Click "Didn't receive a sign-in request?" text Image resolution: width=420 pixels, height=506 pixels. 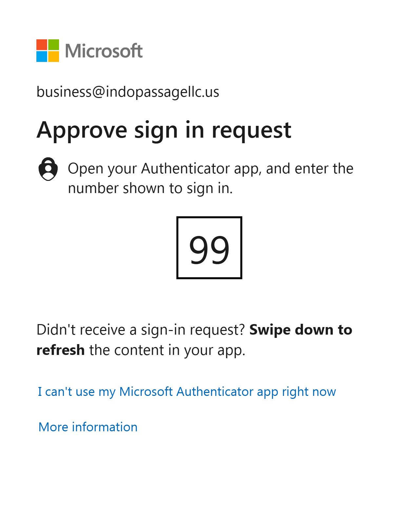(x=141, y=330)
